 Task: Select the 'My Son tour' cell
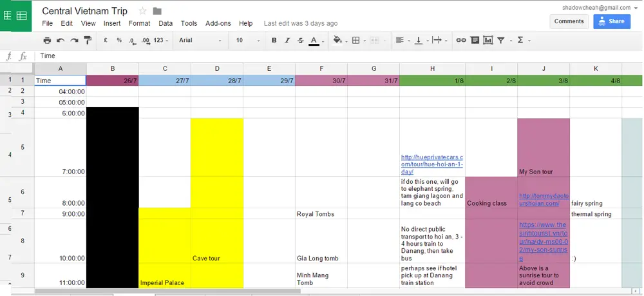coord(544,148)
